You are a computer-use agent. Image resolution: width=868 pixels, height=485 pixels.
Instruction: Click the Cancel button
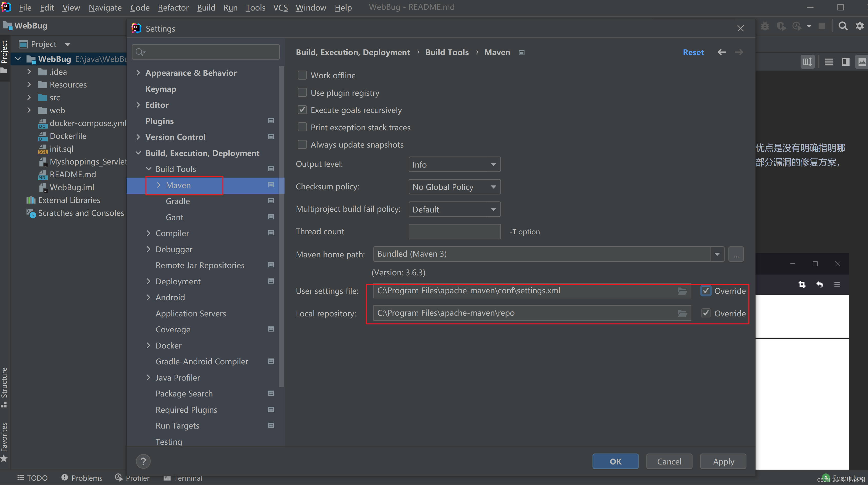coord(669,461)
